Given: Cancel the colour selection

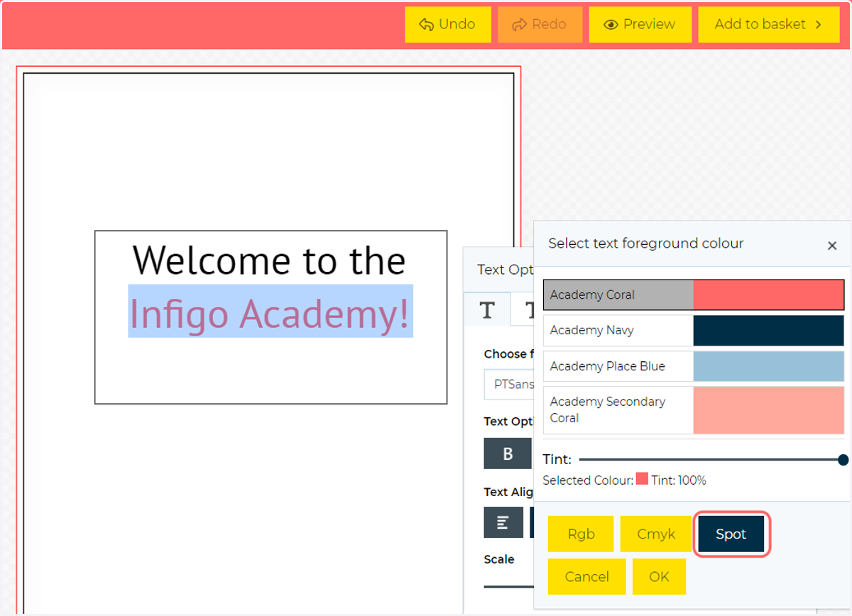Looking at the screenshot, I should coord(586,576).
